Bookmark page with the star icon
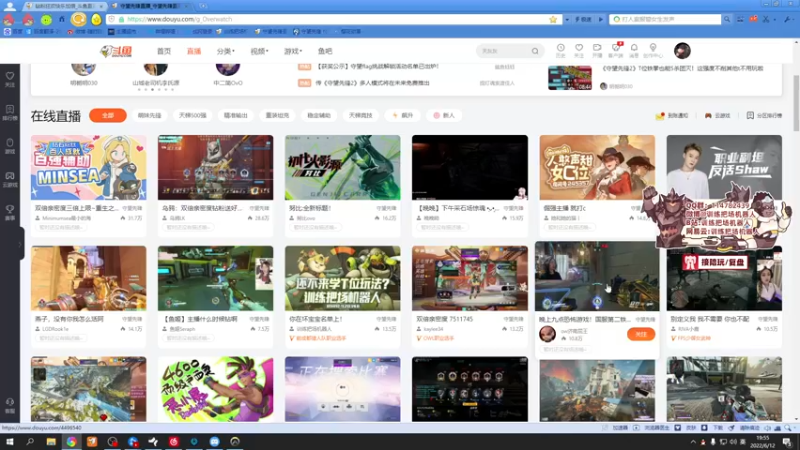The width and height of the screenshot is (800, 450). pyautogui.click(x=553, y=19)
